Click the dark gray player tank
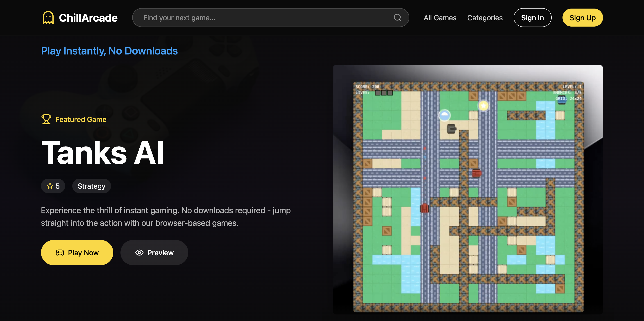This screenshot has width=644, height=321. click(451, 129)
